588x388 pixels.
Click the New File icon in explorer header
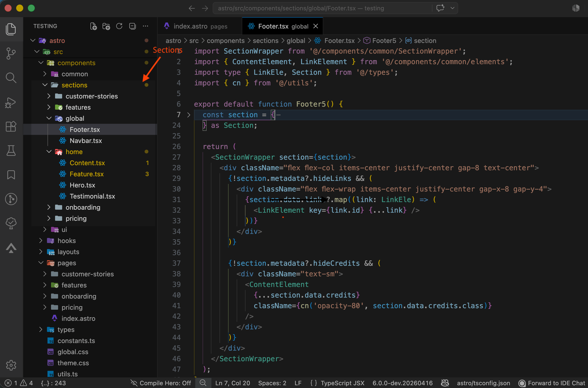pos(93,26)
